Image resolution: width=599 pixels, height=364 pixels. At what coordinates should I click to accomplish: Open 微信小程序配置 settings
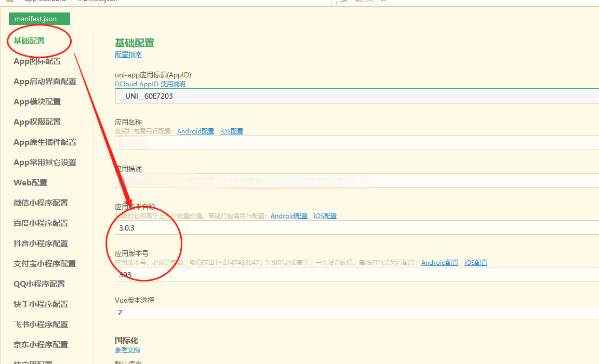click(x=41, y=203)
